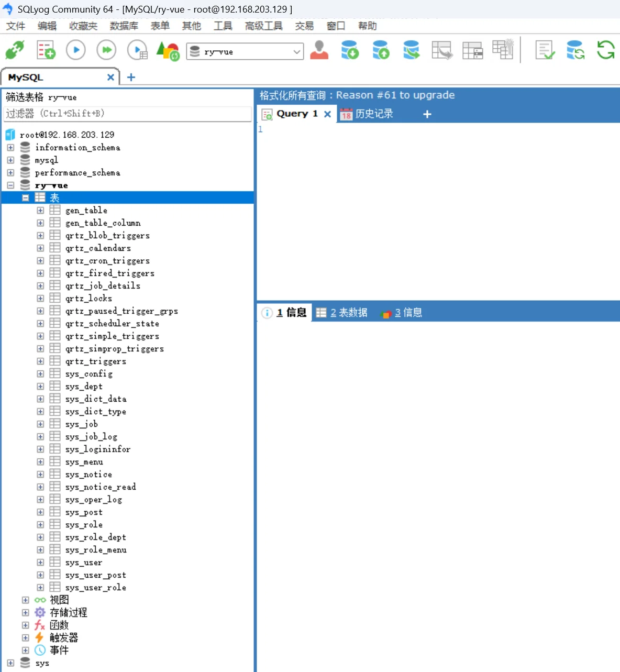
Task: Expand the gen_table table node
Action: tap(40, 211)
